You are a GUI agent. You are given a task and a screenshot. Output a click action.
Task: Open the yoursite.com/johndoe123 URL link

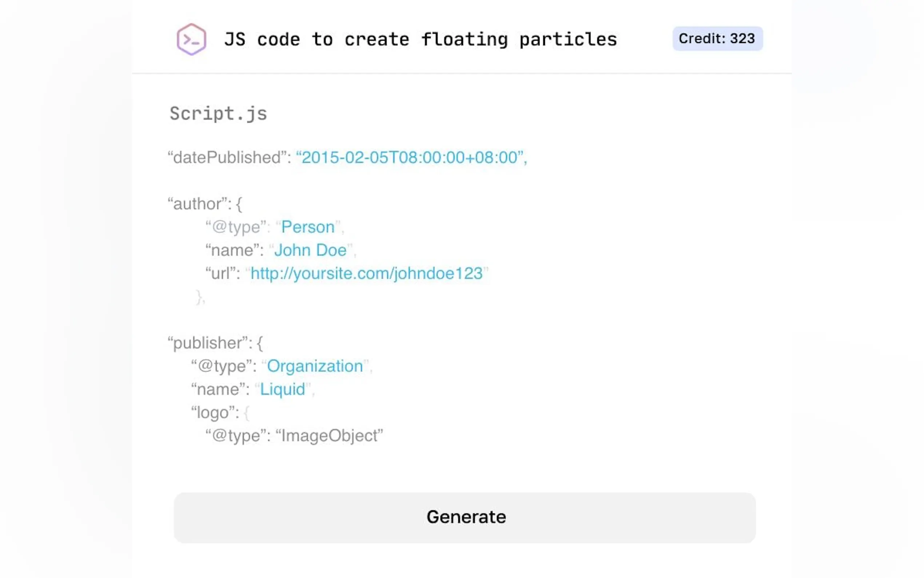[366, 273]
